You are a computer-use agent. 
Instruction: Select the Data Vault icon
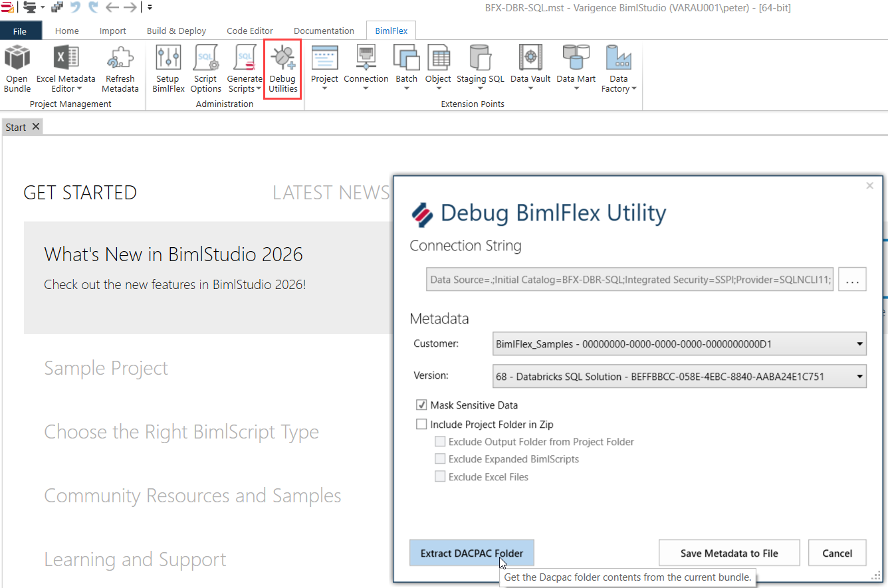tap(528, 68)
